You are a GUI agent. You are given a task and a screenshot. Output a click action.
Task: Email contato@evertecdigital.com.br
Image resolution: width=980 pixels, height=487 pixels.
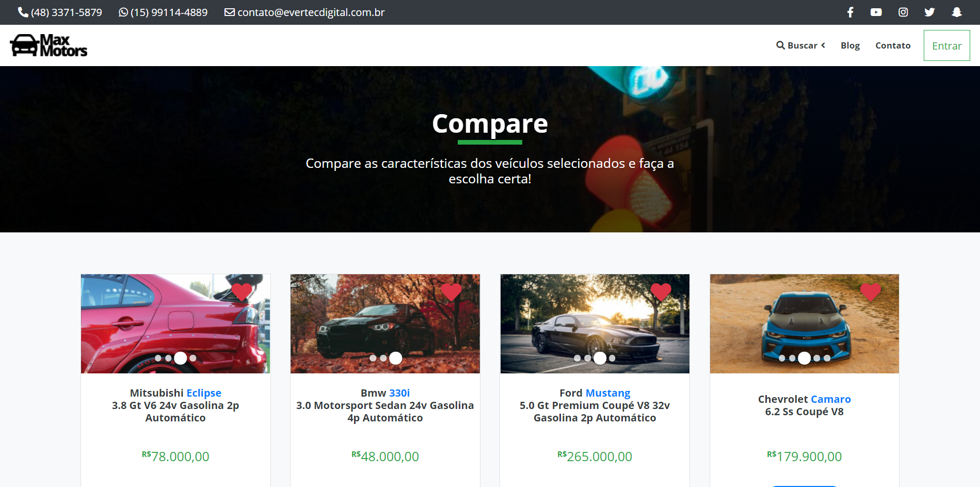click(311, 12)
